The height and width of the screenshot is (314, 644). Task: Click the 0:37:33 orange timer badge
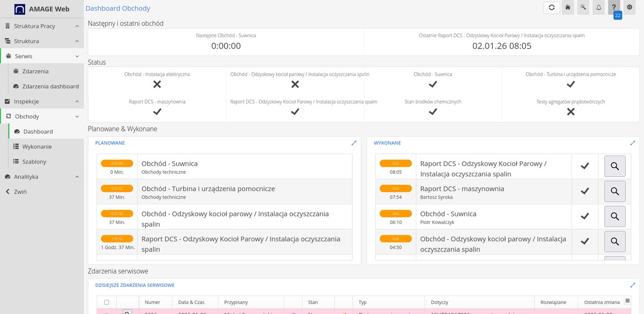point(117,213)
